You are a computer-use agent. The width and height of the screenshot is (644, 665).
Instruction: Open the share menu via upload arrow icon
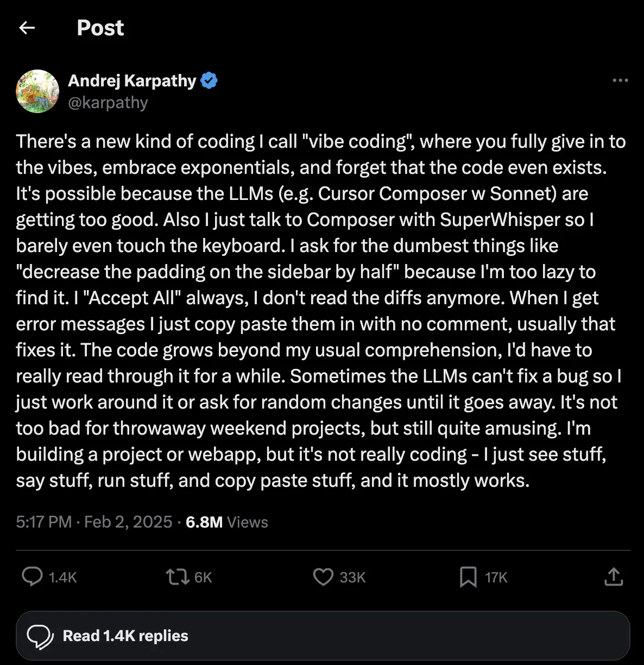[613, 577]
